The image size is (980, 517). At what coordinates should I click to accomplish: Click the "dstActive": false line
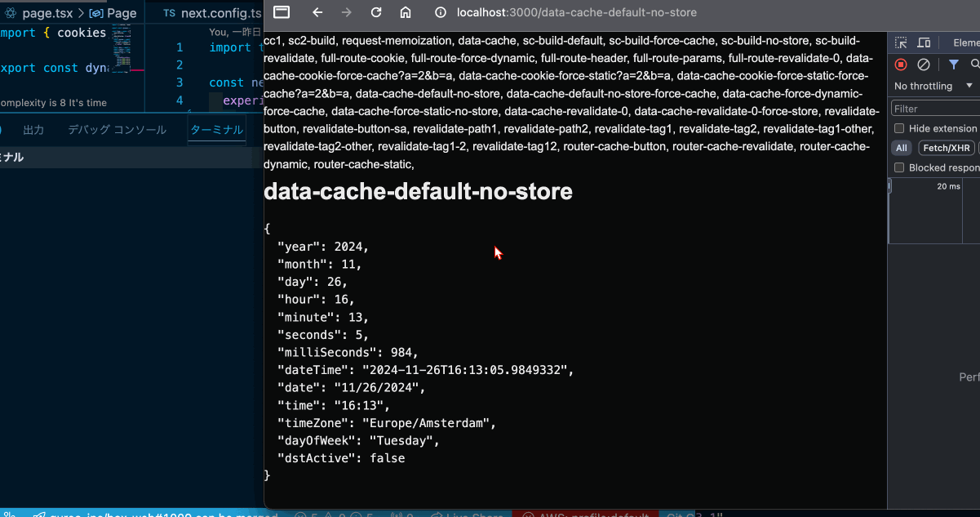(x=341, y=459)
